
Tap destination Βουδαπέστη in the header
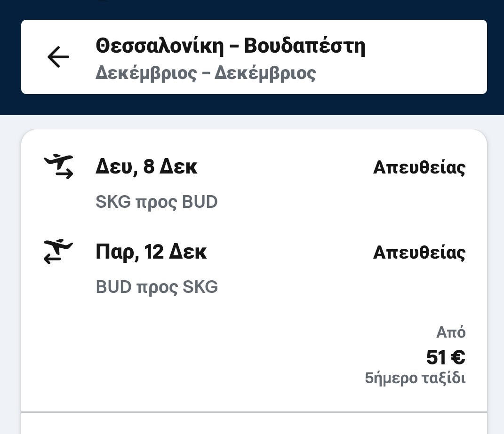click(x=304, y=46)
